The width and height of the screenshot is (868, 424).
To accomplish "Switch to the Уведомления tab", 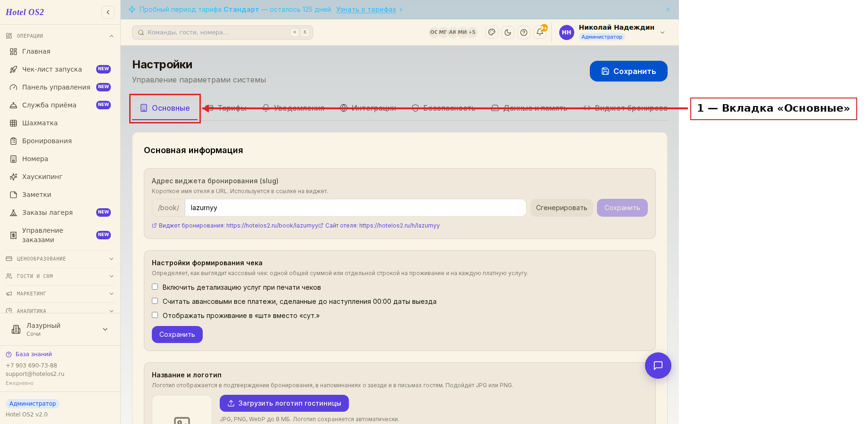I will click(x=293, y=108).
